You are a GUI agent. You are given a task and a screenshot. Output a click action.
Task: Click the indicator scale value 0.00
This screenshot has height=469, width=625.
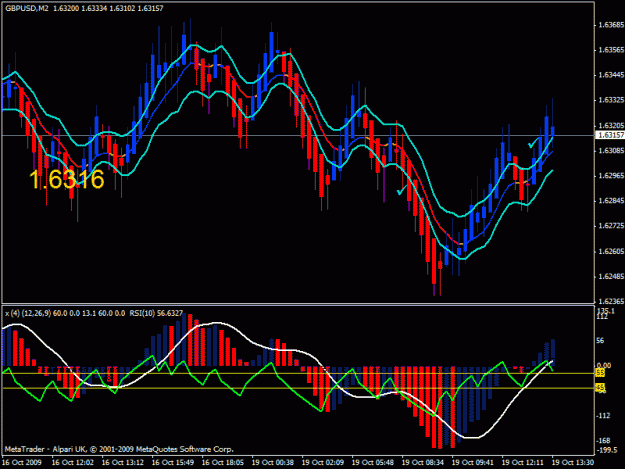(604, 365)
